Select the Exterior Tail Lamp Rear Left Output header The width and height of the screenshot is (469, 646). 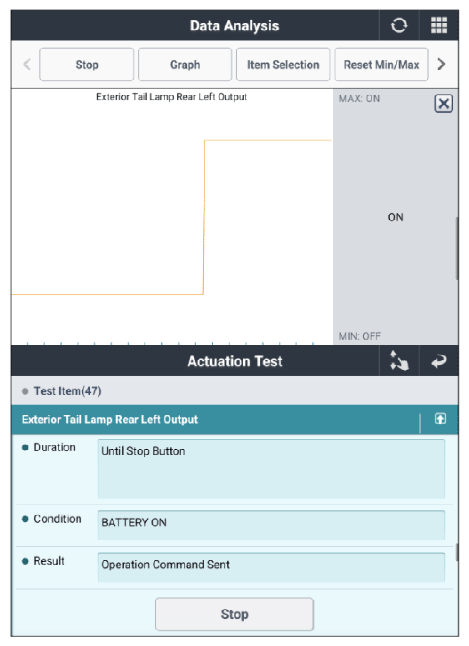[214, 419]
